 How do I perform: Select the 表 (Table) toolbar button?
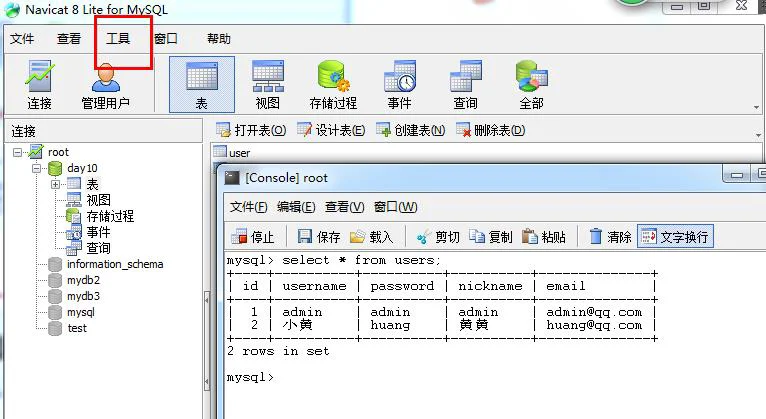[x=202, y=84]
